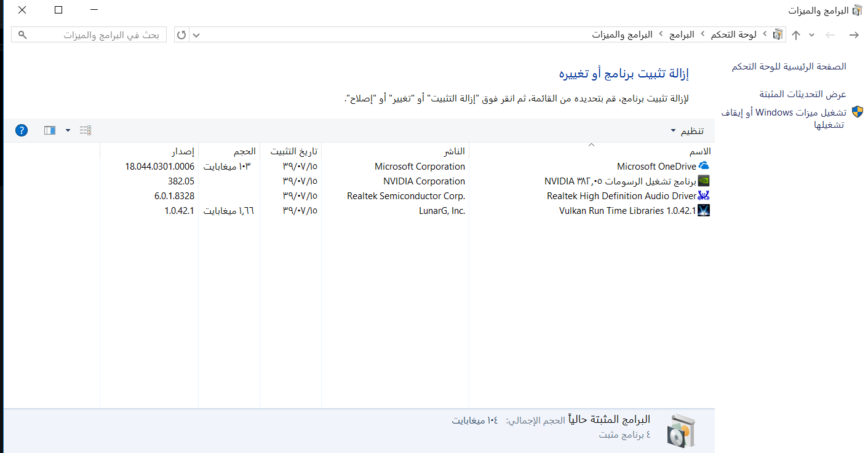Sort by الحجم column header
The height and width of the screenshot is (453, 868).
244,151
